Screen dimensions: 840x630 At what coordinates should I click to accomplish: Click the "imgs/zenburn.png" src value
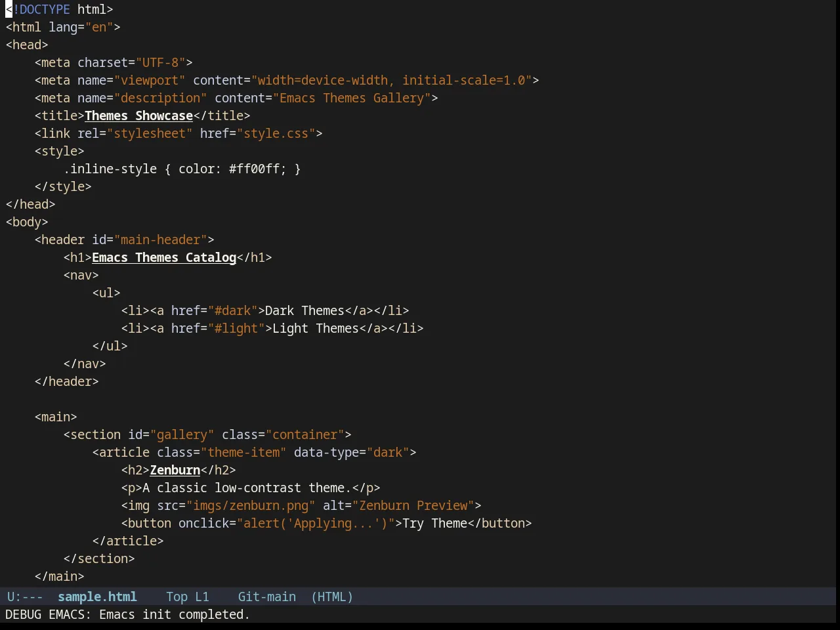pyautogui.click(x=251, y=505)
